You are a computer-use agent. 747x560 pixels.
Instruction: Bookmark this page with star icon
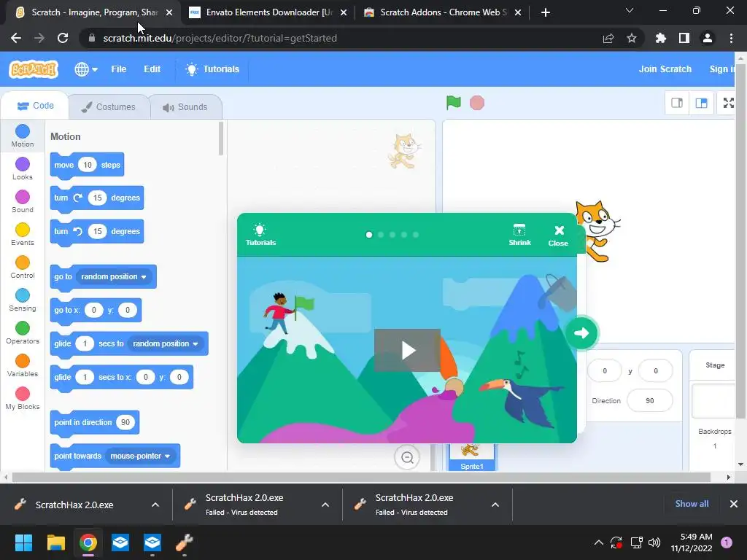click(x=632, y=38)
